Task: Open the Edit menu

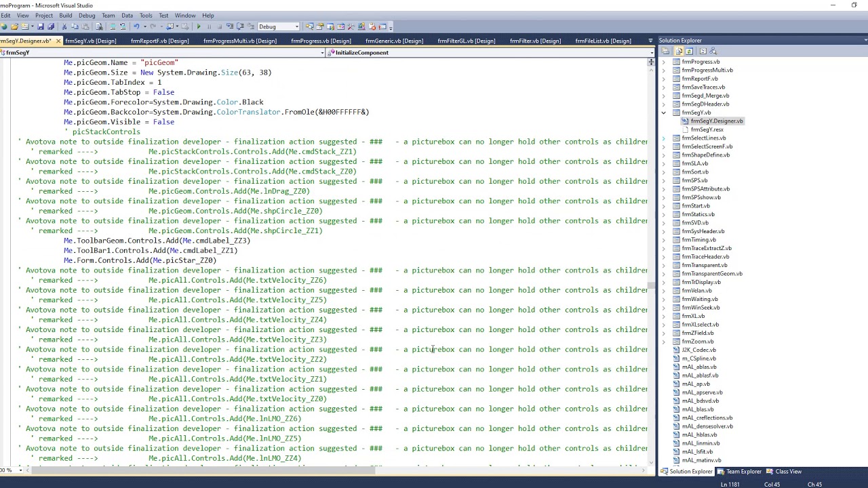Action: [x=5, y=15]
